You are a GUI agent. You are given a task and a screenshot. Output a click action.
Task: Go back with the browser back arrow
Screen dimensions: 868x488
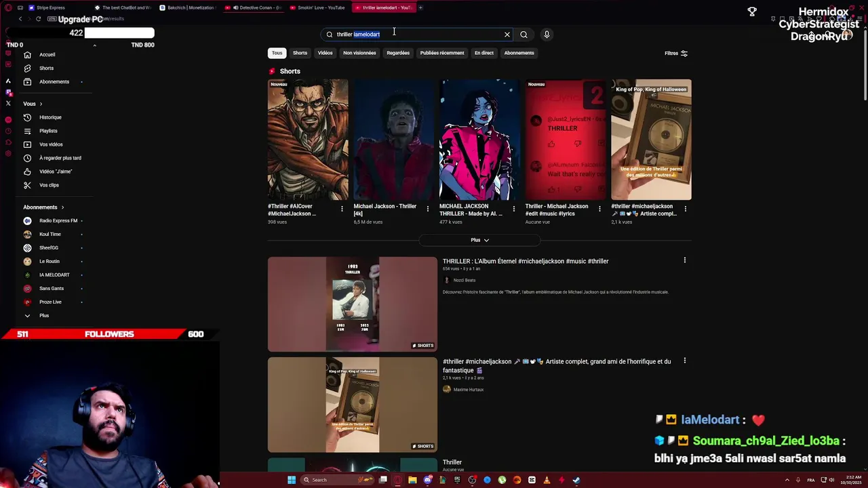[x=20, y=19]
